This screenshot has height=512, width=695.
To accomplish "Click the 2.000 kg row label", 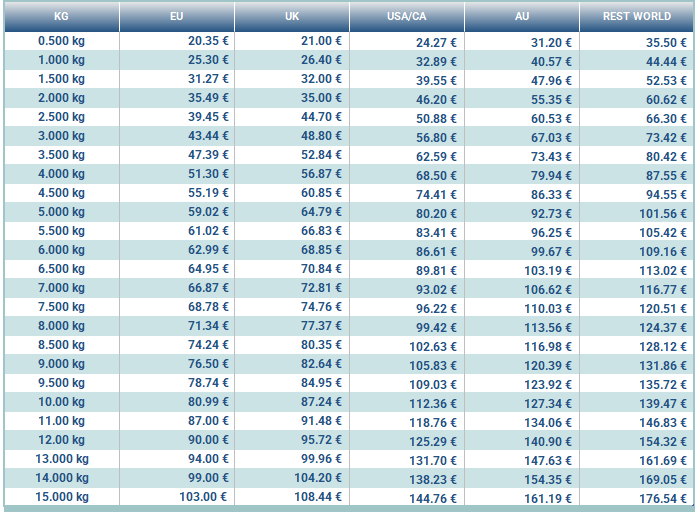I will click(62, 98).
